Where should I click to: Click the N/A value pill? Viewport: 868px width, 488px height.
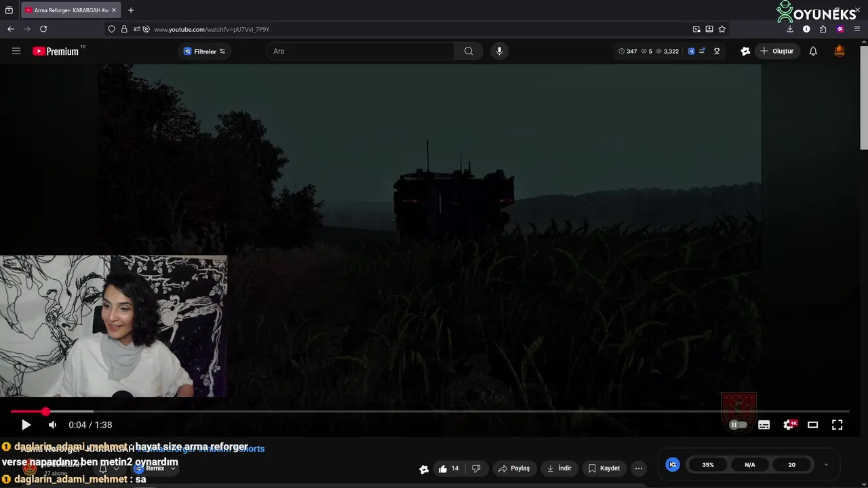[x=750, y=465]
